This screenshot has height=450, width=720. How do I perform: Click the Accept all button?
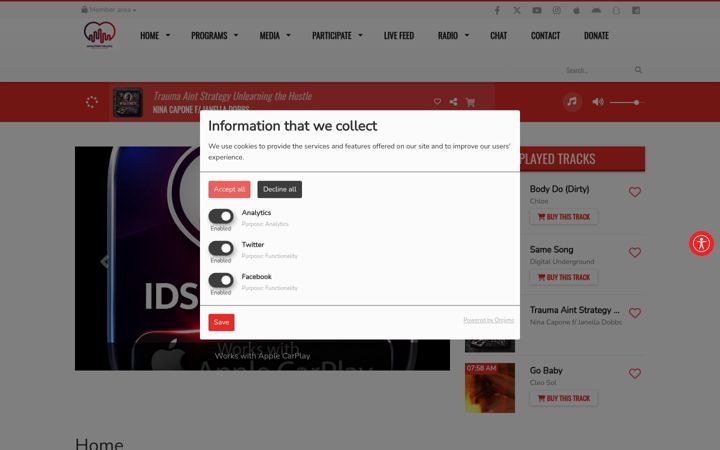click(x=229, y=189)
